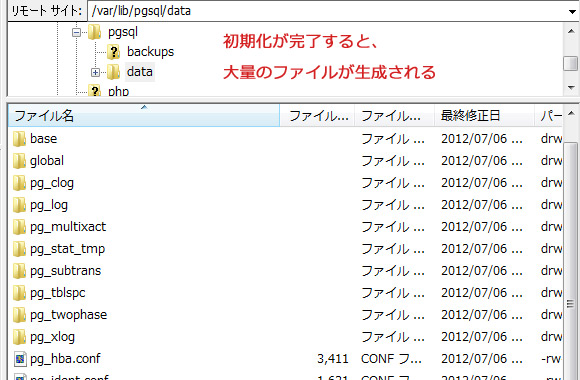Click the modified date of pg_tblspc
The height and width of the screenshot is (380, 580).
482,293
